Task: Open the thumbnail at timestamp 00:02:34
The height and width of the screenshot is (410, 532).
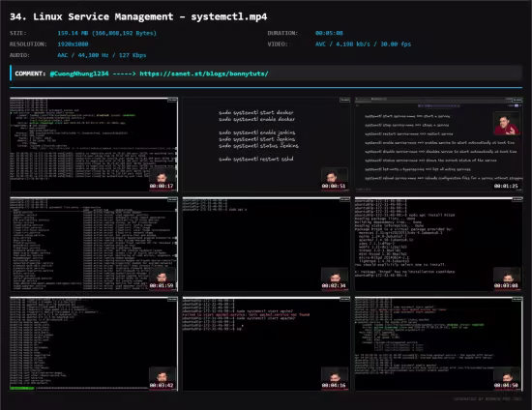Action: [x=266, y=245]
